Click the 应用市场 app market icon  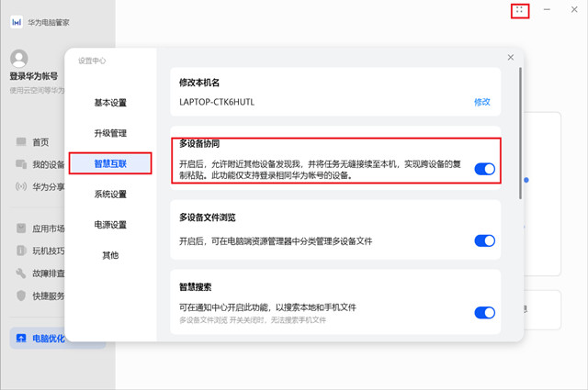pos(21,228)
